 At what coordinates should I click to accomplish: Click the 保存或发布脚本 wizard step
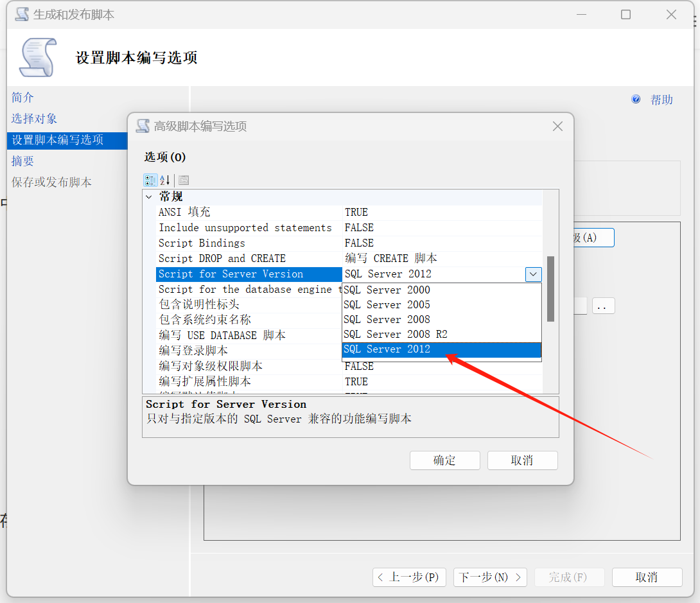pyautogui.click(x=51, y=182)
